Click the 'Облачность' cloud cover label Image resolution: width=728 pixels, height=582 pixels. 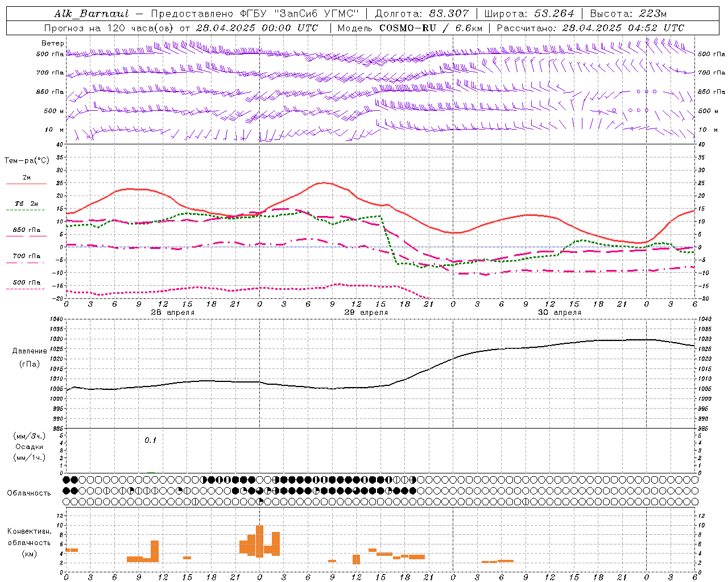[29, 493]
